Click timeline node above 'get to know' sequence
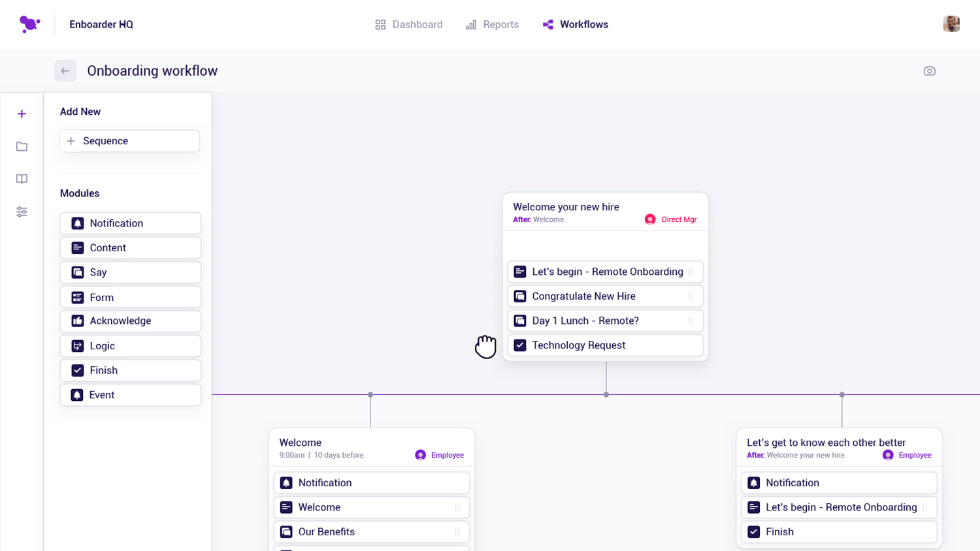 tap(842, 395)
